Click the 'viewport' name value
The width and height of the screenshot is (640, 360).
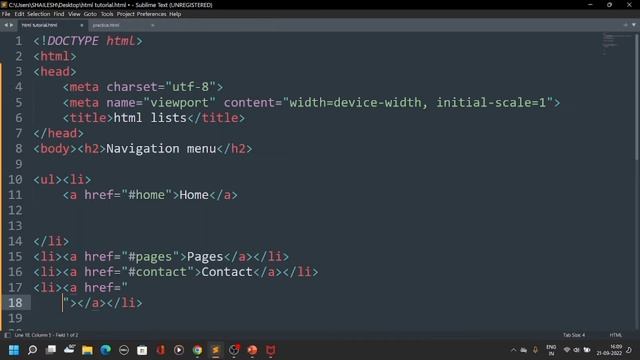[179, 102]
